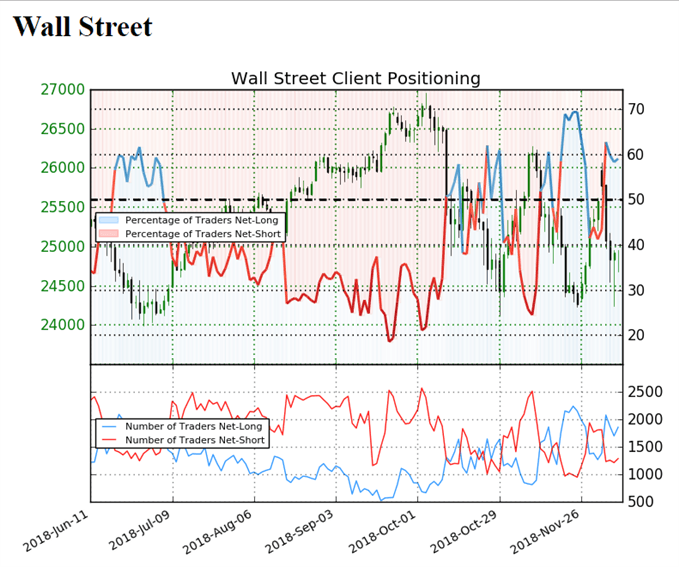The width and height of the screenshot is (679, 567).
Task: Click the 1000 traders axis label
Action: coord(645,474)
